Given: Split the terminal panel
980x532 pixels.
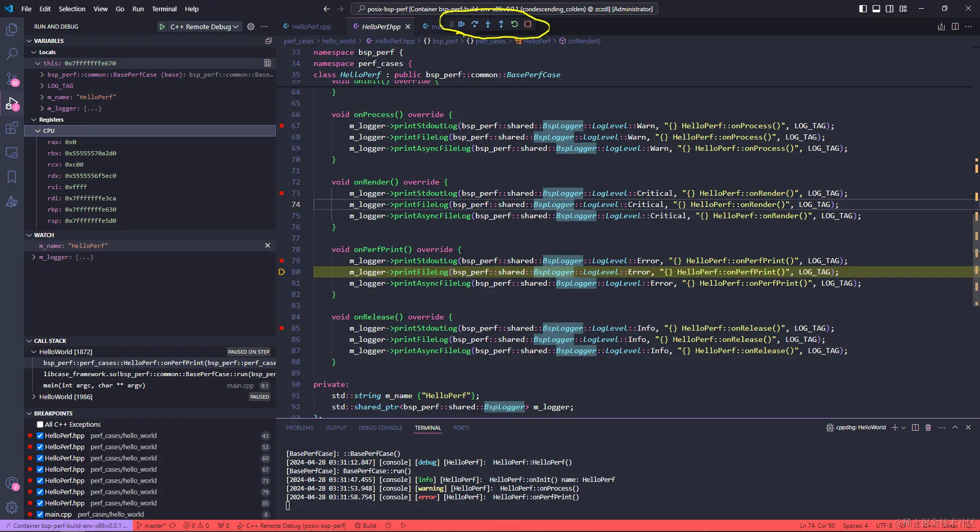Looking at the screenshot, I should point(915,427).
